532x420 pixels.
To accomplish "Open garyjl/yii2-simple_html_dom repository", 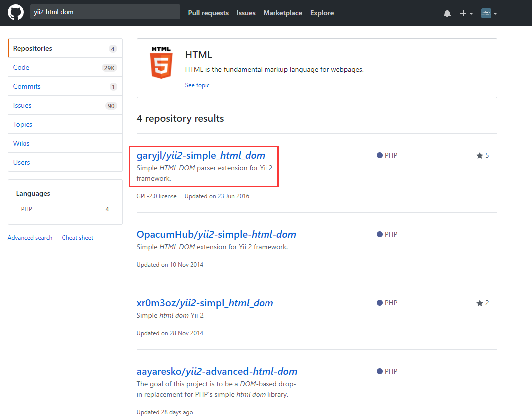I will coord(201,155).
